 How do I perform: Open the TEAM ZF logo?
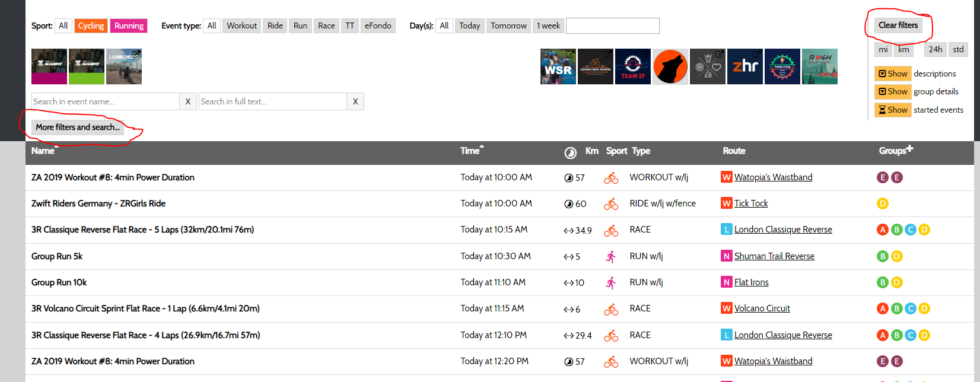point(633,66)
